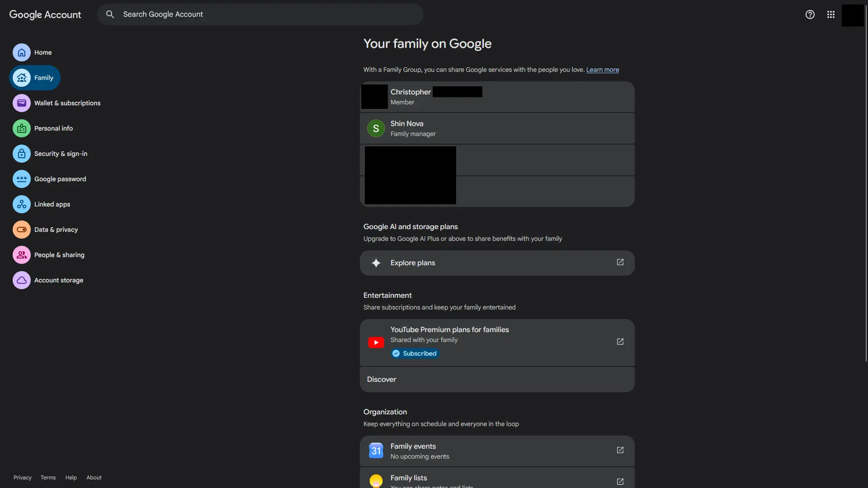Click 'Your family on Google' heading
Image resolution: width=868 pixels, height=488 pixels.
(427, 44)
